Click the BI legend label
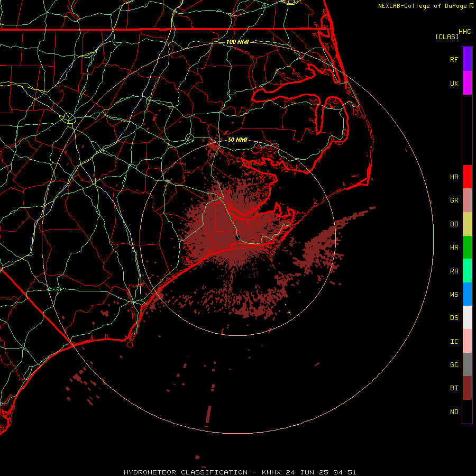This screenshot has width=476, height=476. click(x=454, y=388)
